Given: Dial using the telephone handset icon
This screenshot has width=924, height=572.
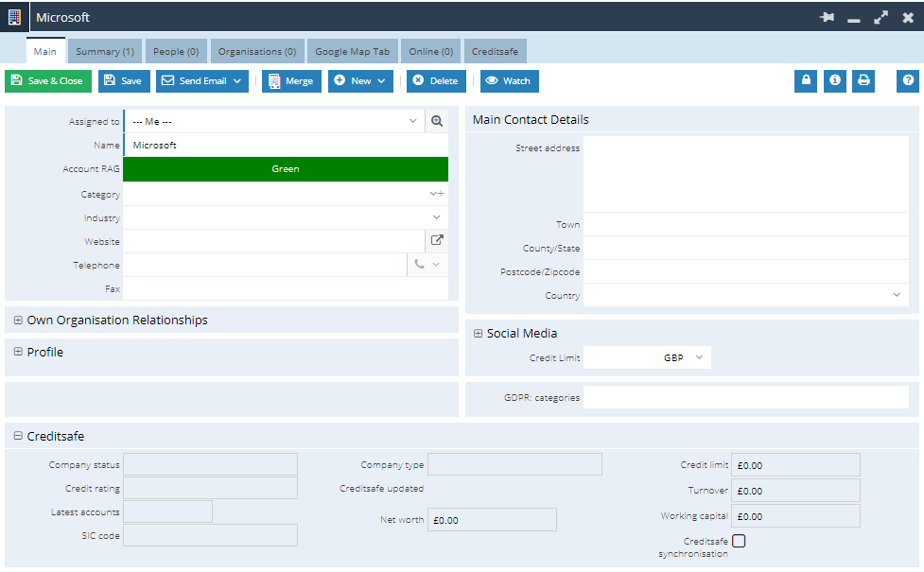Looking at the screenshot, I should (x=419, y=264).
